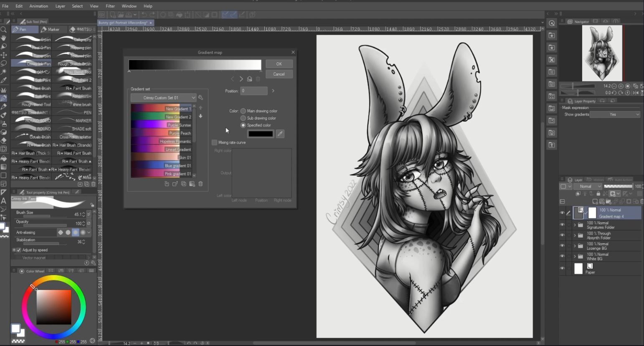Open the eyedropper next to Specified color
This screenshot has width=644, height=346.
[280, 133]
